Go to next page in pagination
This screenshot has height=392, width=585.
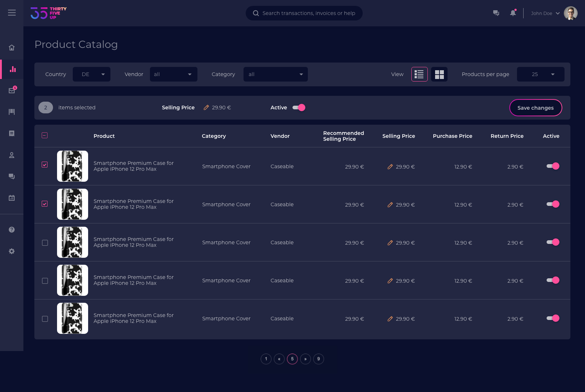click(306, 359)
